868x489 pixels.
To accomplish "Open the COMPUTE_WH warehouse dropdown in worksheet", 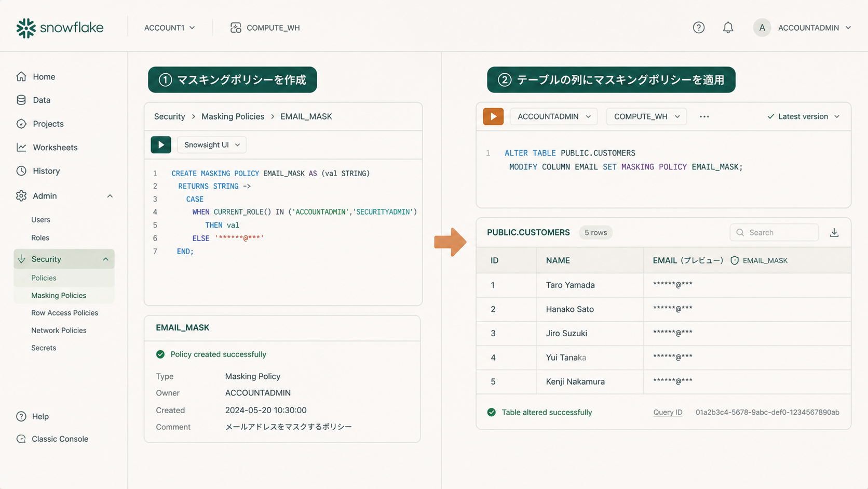I will coord(646,116).
